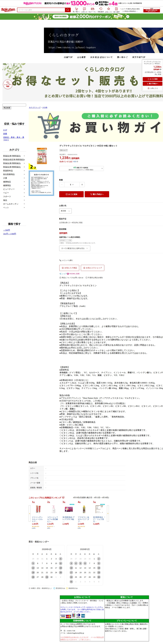Open the quantity dropdown showing 1
Image resolution: width=163 pixels, height=644 pixels.
[x=72, y=185]
